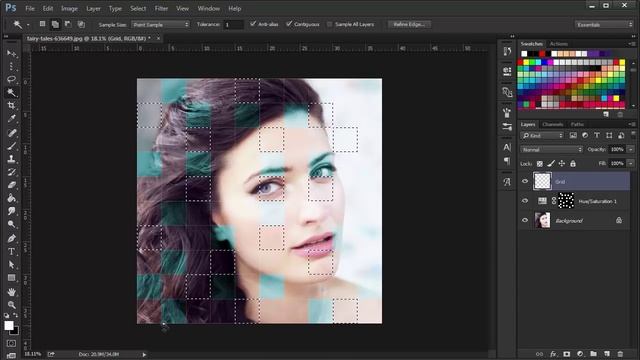Open the layer blend mode dropdown

coord(551,150)
